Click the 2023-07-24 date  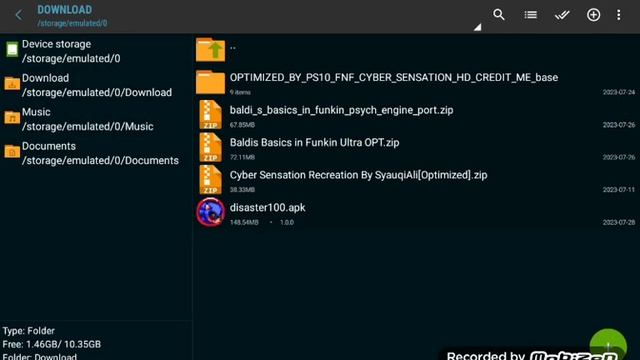[619, 92]
